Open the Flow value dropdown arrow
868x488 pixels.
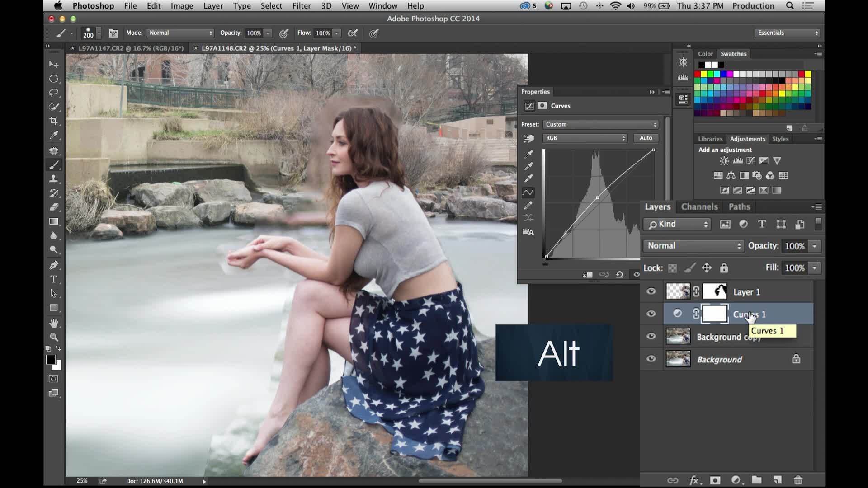(x=336, y=33)
